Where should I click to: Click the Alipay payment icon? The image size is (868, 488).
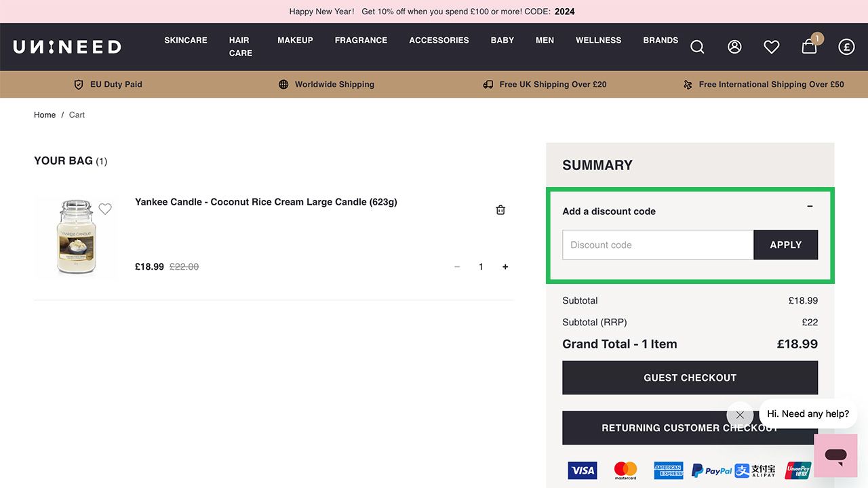pyautogui.click(x=755, y=470)
